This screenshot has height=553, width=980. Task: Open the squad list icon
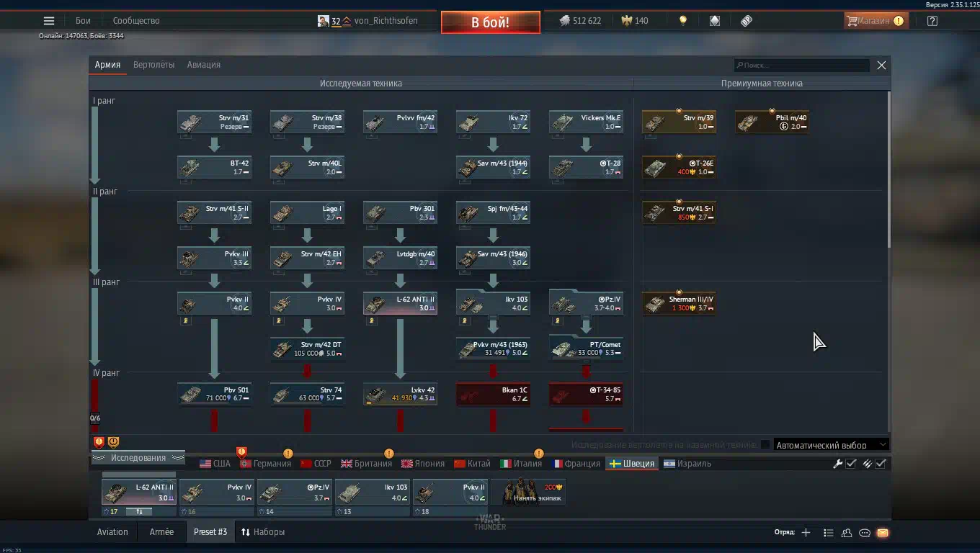pyautogui.click(x=829, y=533)
